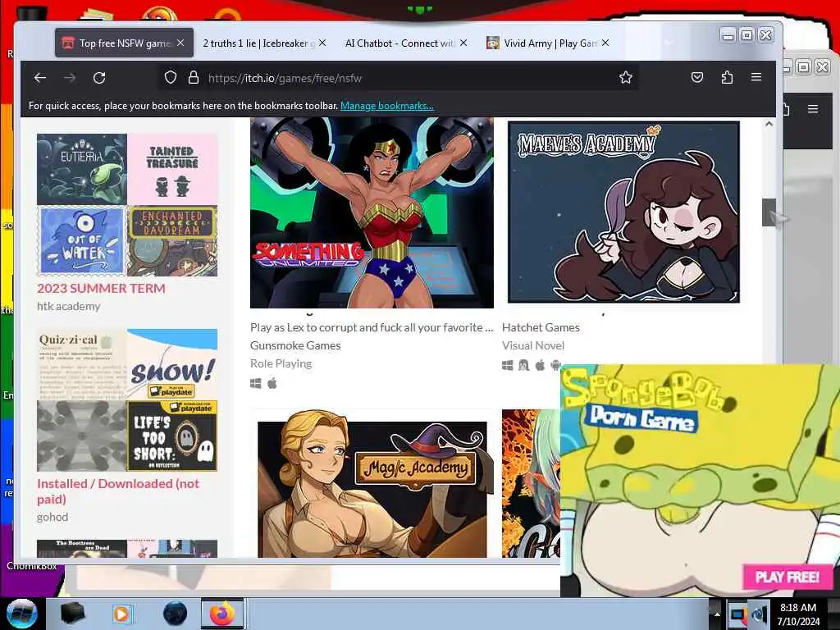
Task: Close the Vivid Army tab
Action: [x=605, y=43]
